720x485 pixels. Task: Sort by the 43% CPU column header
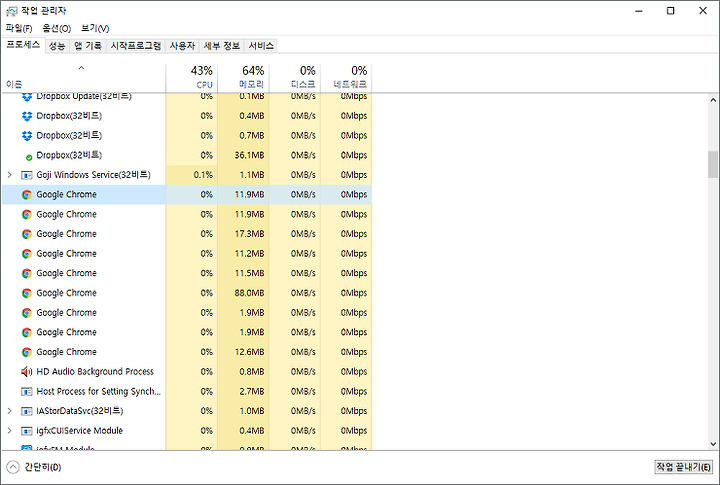click(192, 78)
